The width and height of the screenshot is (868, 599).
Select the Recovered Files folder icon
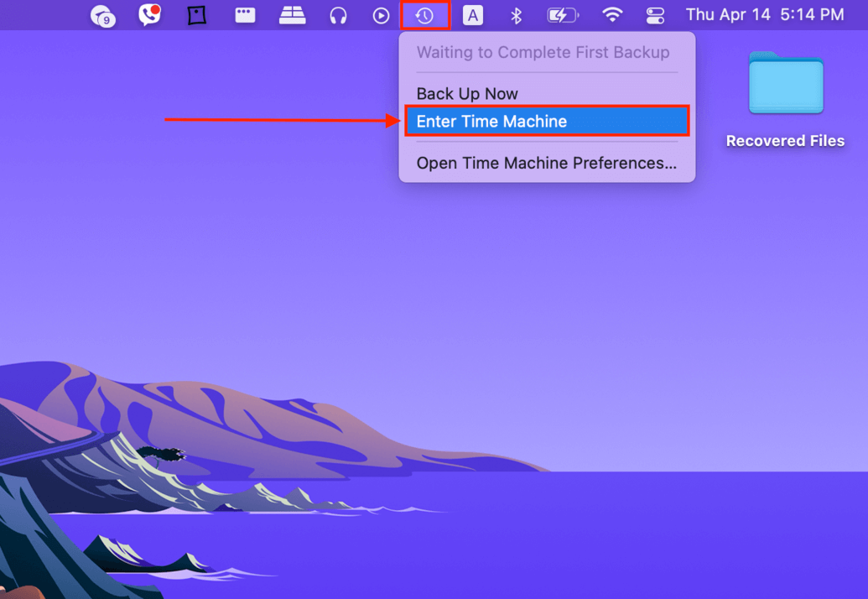[x=786, y=82]
